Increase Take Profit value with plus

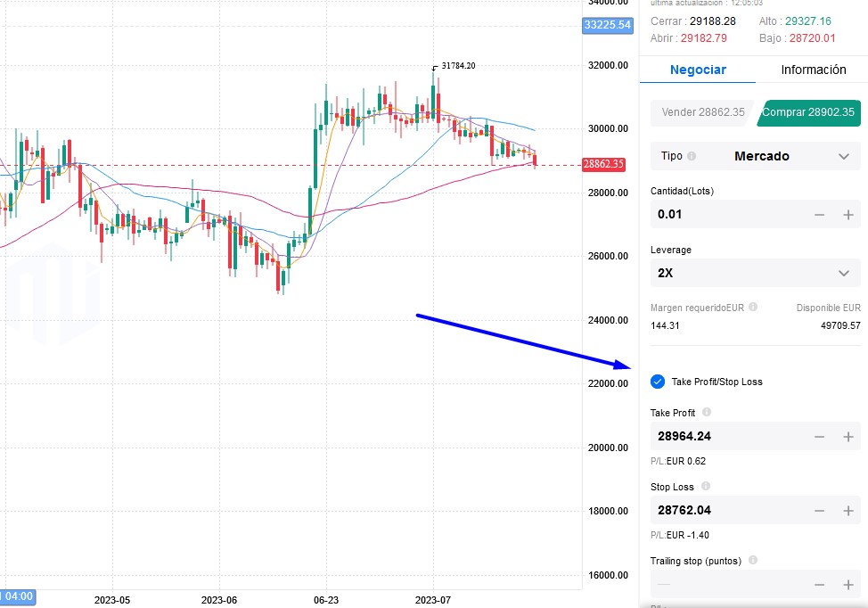pyautogui.click(x=848, y=437)
